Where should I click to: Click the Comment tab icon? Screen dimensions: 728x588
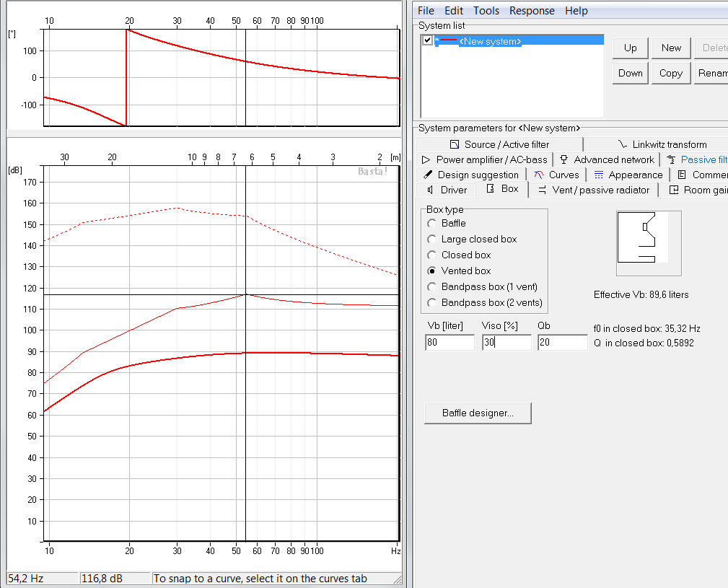pyautogui.click(x=682, y=175)
